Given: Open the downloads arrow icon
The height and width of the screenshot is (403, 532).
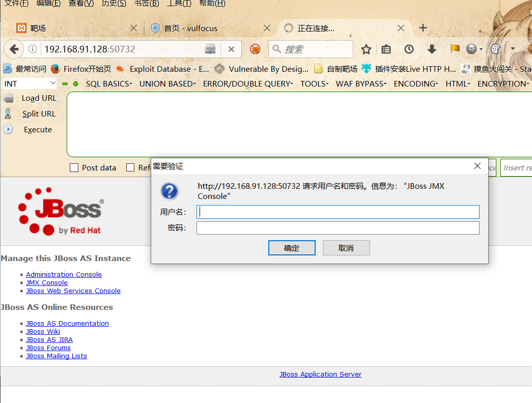Looking at the screenshot, I should click(x=432, y=49).
